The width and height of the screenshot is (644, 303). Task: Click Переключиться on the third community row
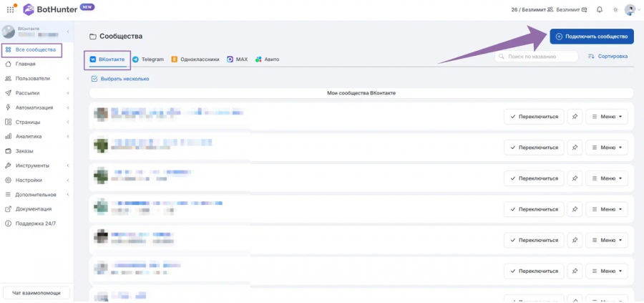pos(534,178)
